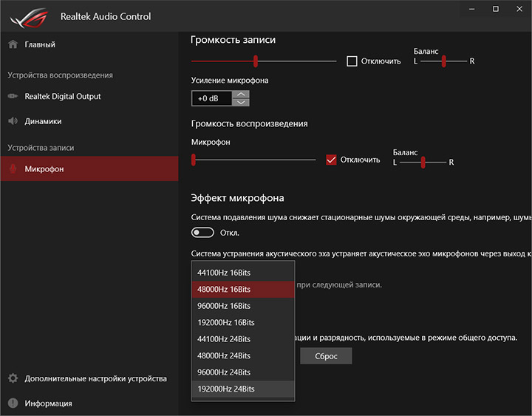This screenshot has width=532, height=416.
Task: Click the home icon beside Главный
Action: 13,44
